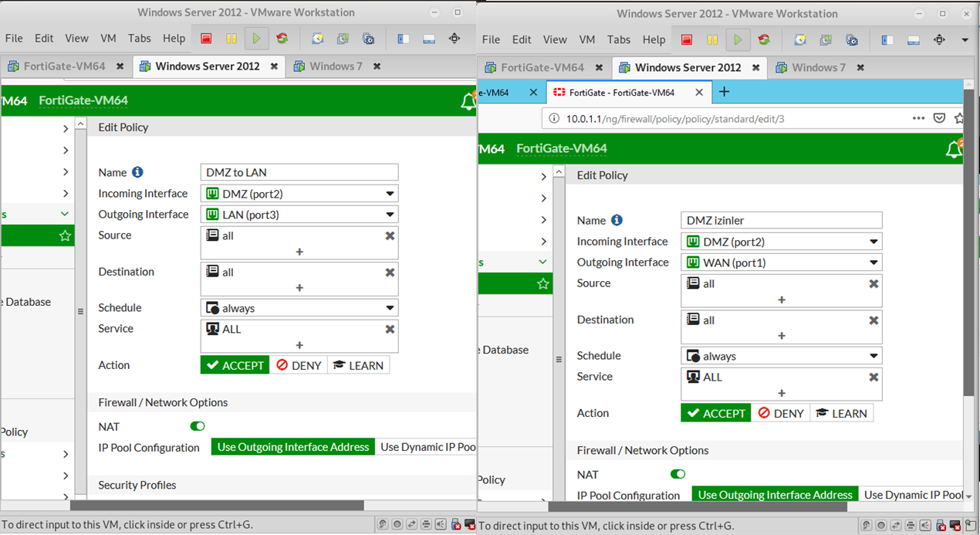Toggle NAT switch in DMZ to LAN policy
The image size is (980, 535).
pos(198,426)
